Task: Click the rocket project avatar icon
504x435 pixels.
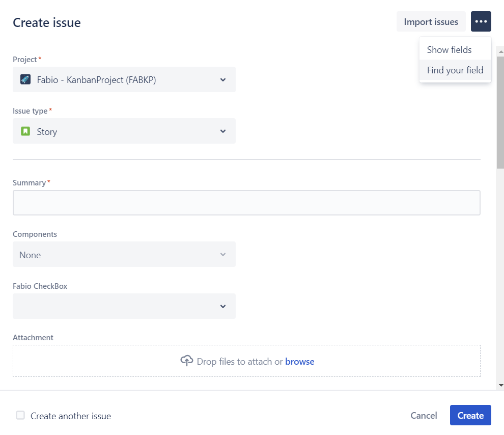Action: (x=25, y=79)
